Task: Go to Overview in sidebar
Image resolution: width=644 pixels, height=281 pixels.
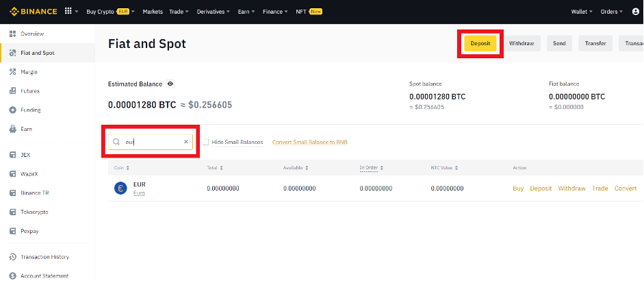Action: point(32,34)
